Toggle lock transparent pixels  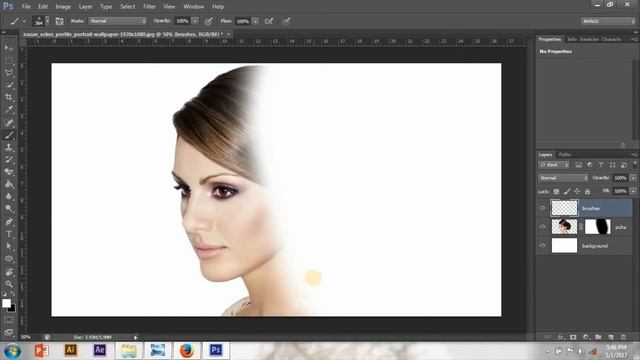[x=556, y=191]
